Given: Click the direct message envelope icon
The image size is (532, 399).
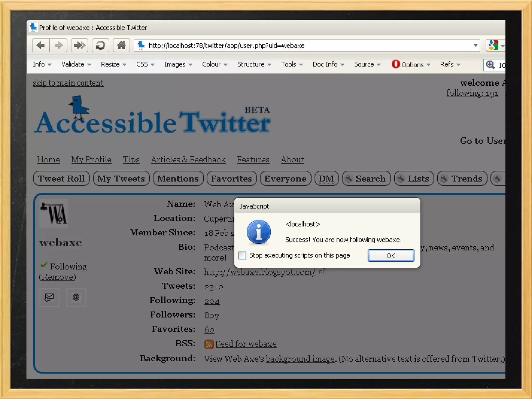Looking at the screenshot, I should click(x=49, y=297).
